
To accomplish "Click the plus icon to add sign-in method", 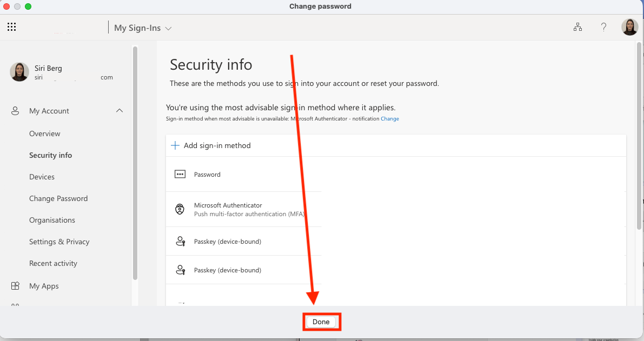I will (x=175, y=145).
